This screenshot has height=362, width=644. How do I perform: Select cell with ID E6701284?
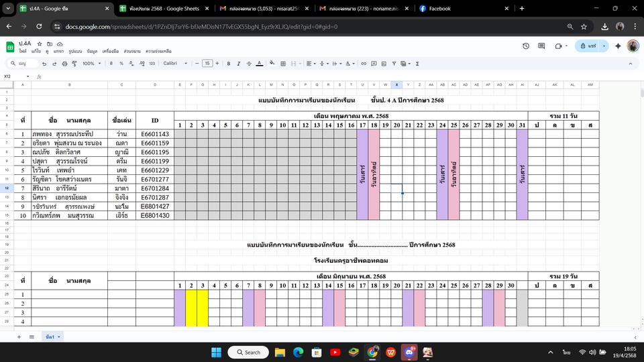pyautogui.click(x=155, y=188)
